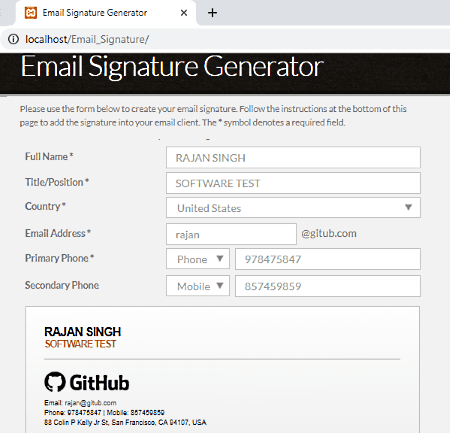450x433 pixels.
Task: Click the Title/Position input field
Action: (293, 183)
